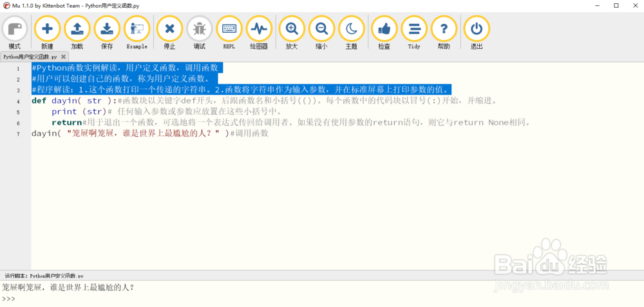
Task: Zoom out with 缩小
Action: [x=321, y=33]
